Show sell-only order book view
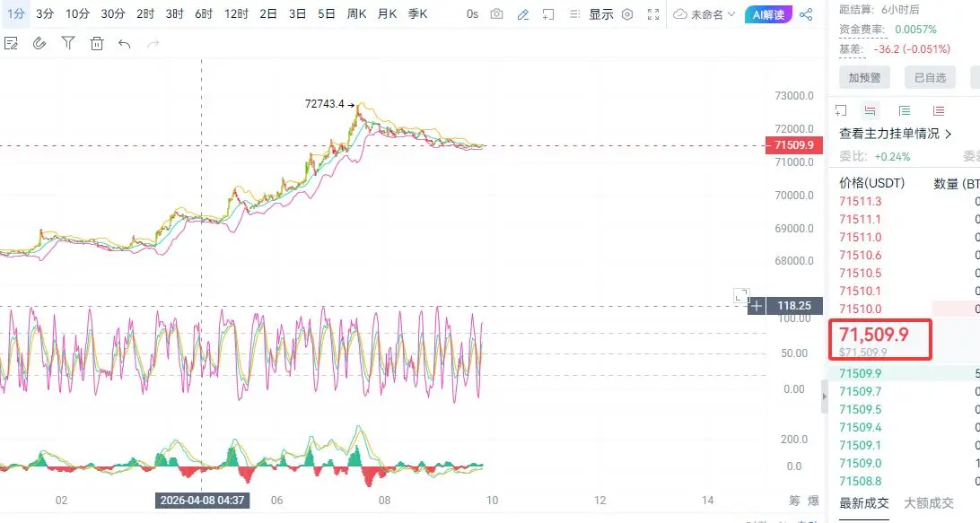This screenshot has height=523, width=980. (939, 110)
